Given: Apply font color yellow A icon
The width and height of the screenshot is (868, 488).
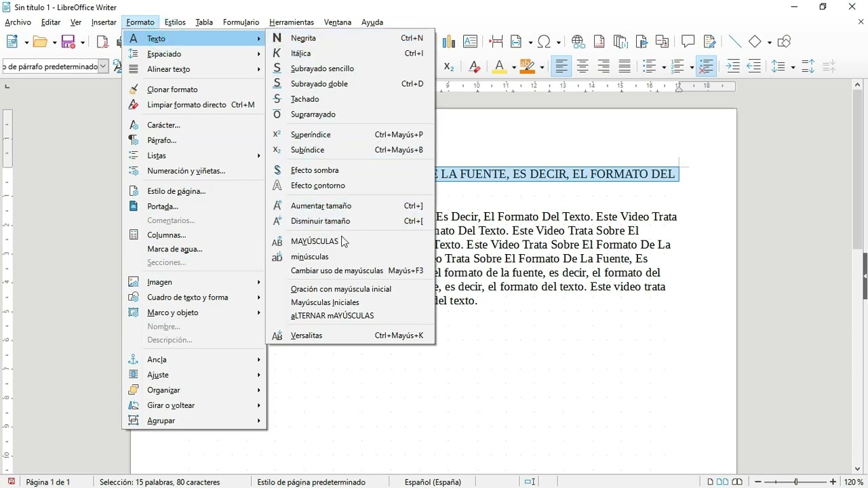Looking at the screenshot, I should point(499,66).
